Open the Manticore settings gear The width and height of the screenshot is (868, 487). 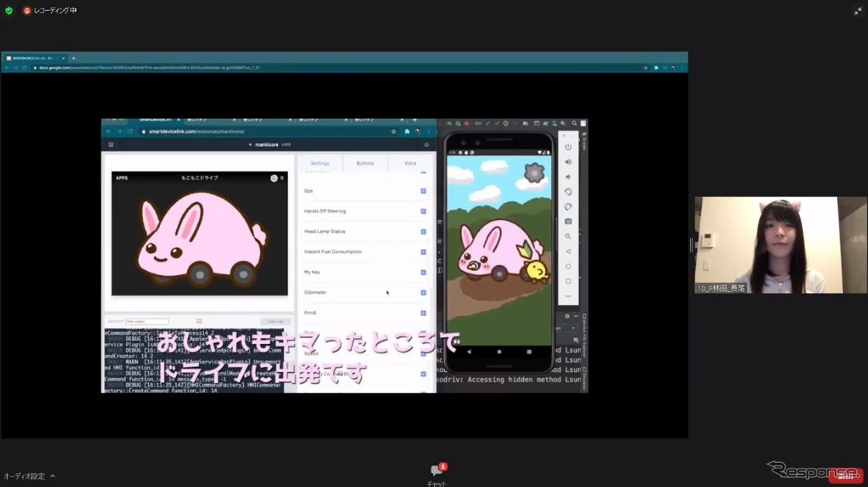point(426,144)
